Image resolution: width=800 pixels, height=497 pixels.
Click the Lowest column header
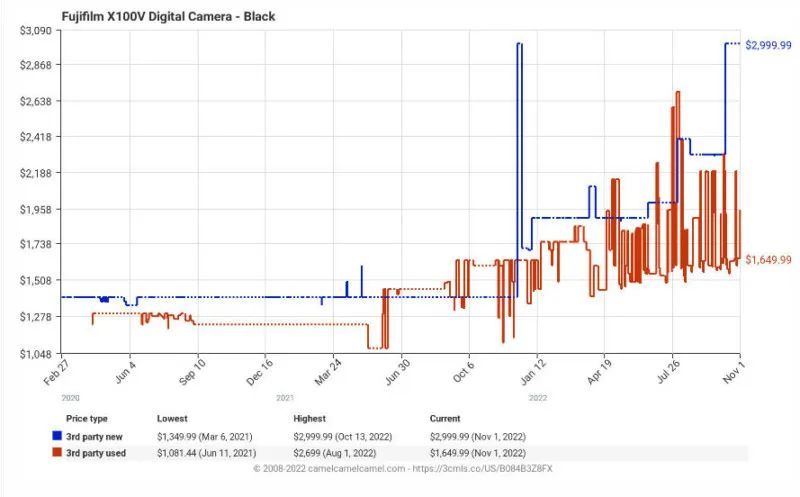point(172,418)
